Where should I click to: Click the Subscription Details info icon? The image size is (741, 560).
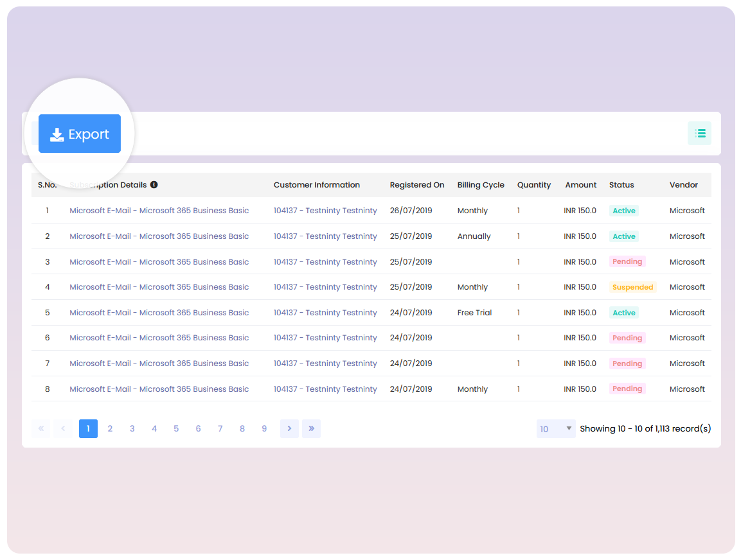click(154, 185)
